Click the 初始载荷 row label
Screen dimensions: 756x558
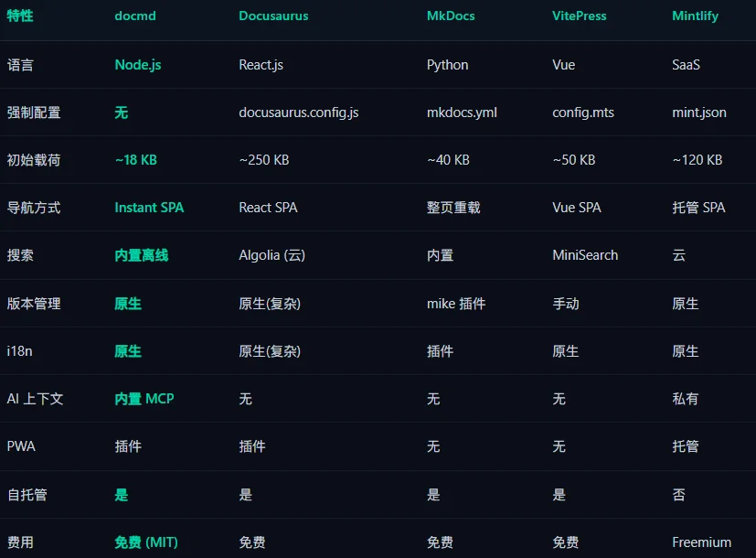click(34, 160)
